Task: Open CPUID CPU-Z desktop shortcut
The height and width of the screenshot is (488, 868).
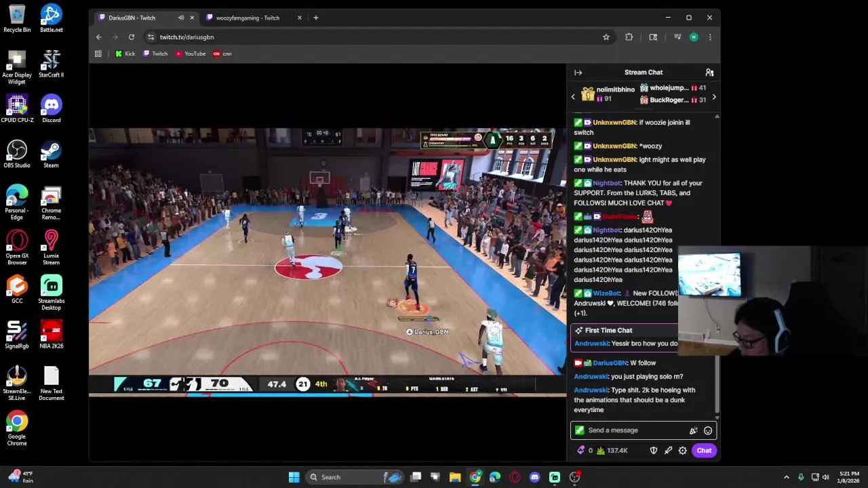Action: coord(17,109)
